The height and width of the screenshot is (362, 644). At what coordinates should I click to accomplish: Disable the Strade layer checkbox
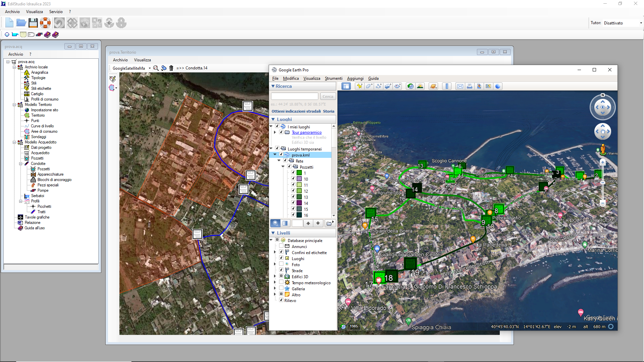pyautogui.click(x=281, y=270)
